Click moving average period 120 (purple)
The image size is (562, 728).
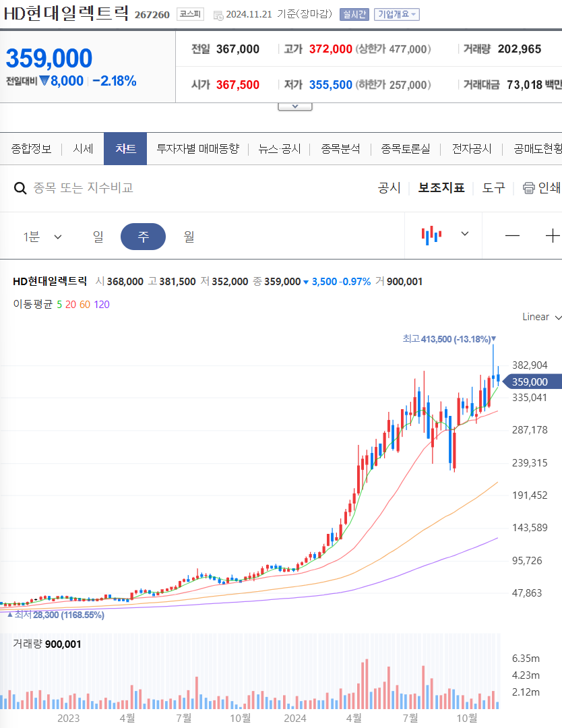pyautogui.click(x=102, y=305)
